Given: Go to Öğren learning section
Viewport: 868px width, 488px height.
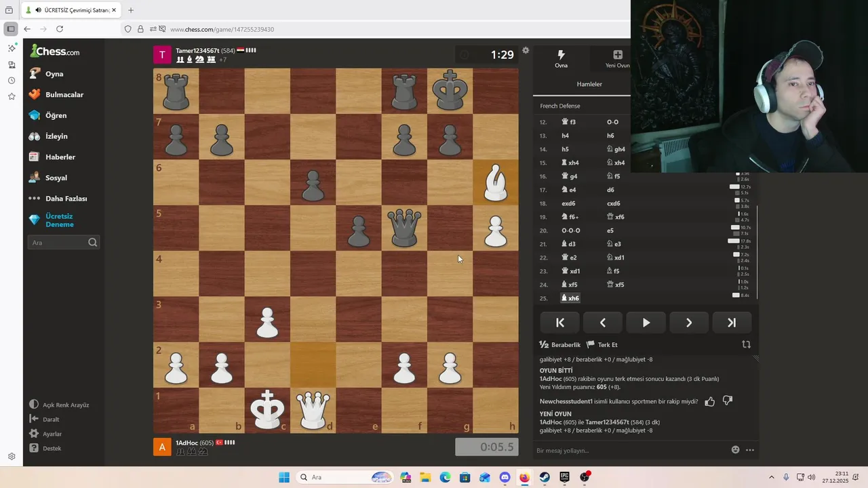Looking at the screenshot, I should coord(56,115).
